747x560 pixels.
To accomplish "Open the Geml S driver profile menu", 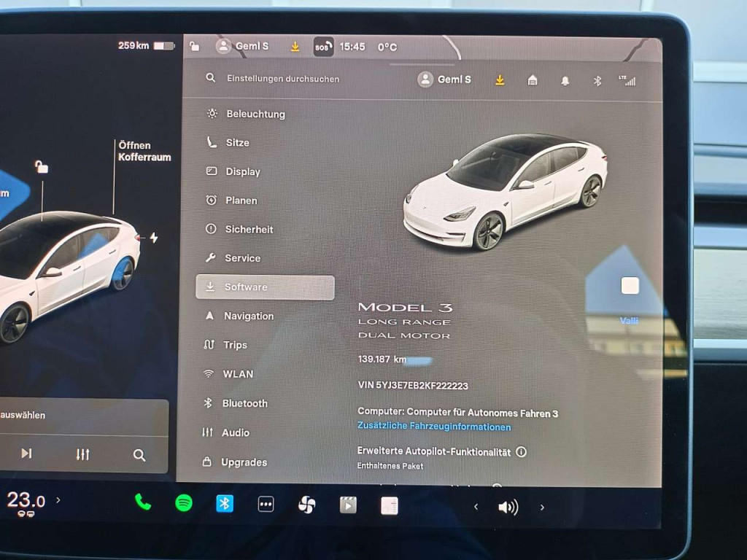I will click(444, 79).
